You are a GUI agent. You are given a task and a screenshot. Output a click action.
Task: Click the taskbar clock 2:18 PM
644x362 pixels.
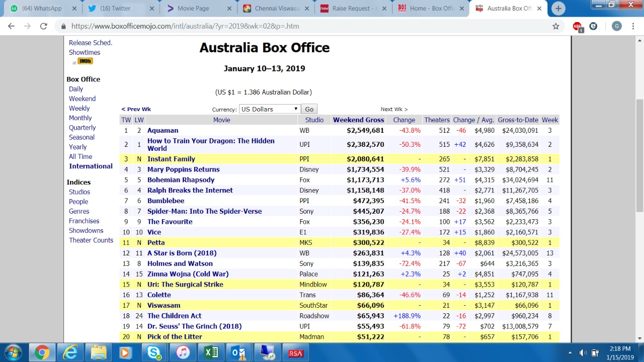[620, 348]
